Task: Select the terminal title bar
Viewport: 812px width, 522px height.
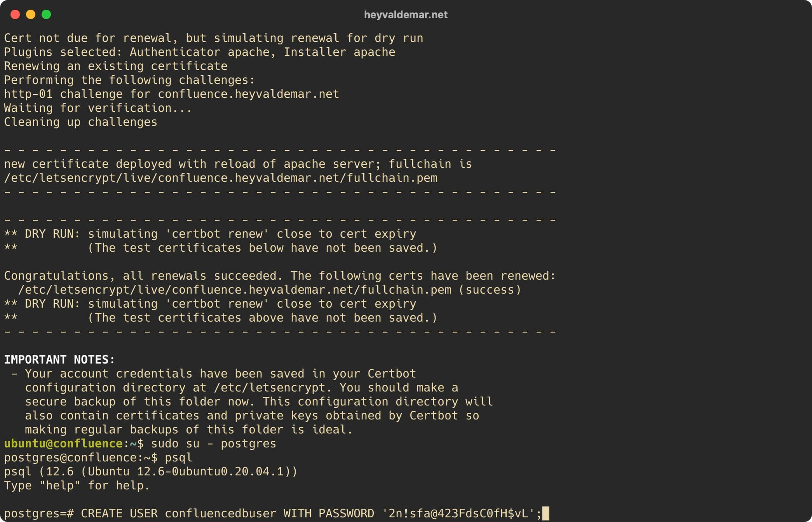Action: click(406, 15)
